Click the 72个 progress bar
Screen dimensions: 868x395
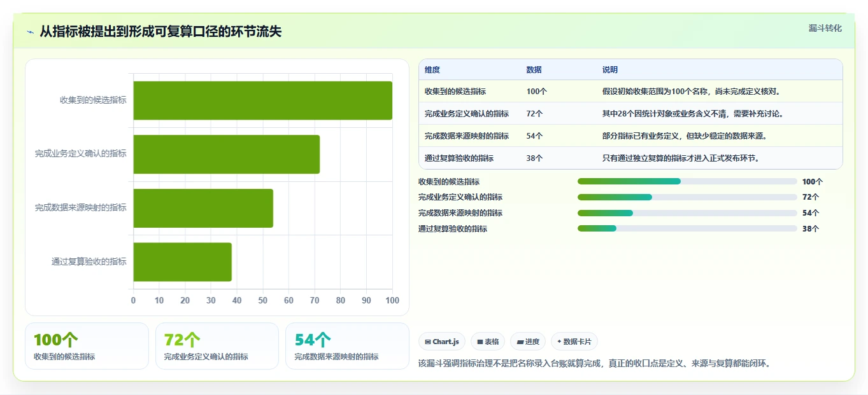click(x=687, y=197)
